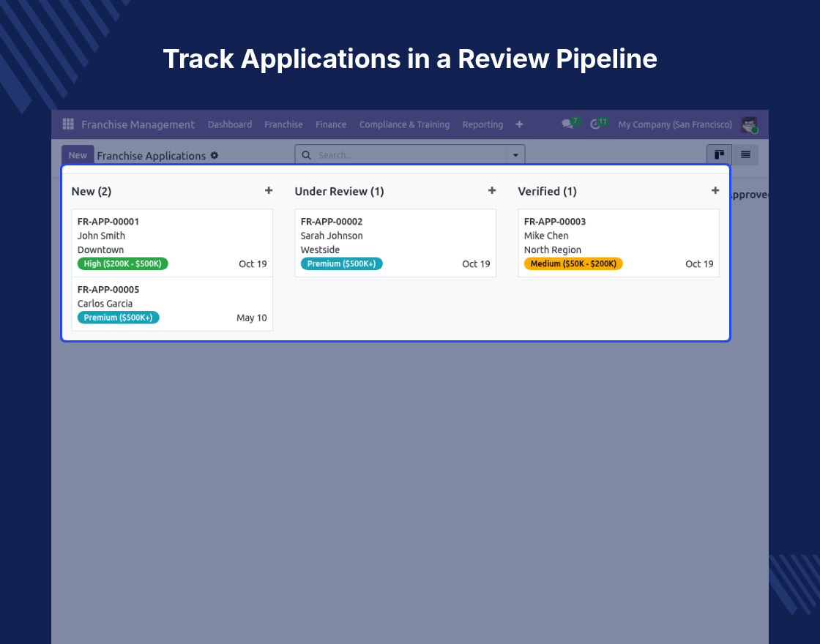
Task: Open the activities clock icon with badge 11
Action: 595,124
